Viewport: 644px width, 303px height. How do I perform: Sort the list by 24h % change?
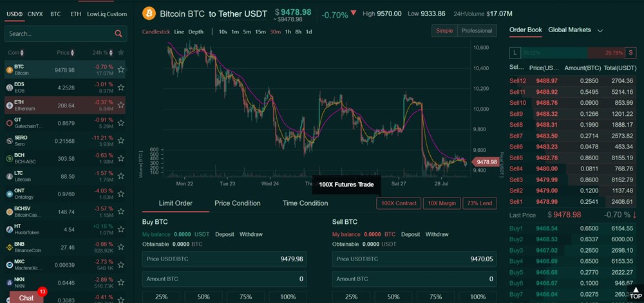click(x=102, y=52)
